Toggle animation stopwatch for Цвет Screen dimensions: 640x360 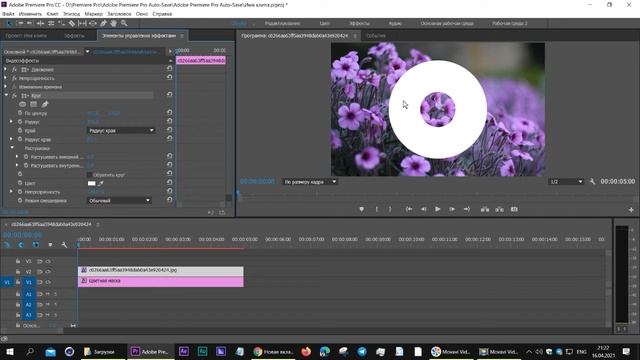pyautogui.click(x=20, y=183)
